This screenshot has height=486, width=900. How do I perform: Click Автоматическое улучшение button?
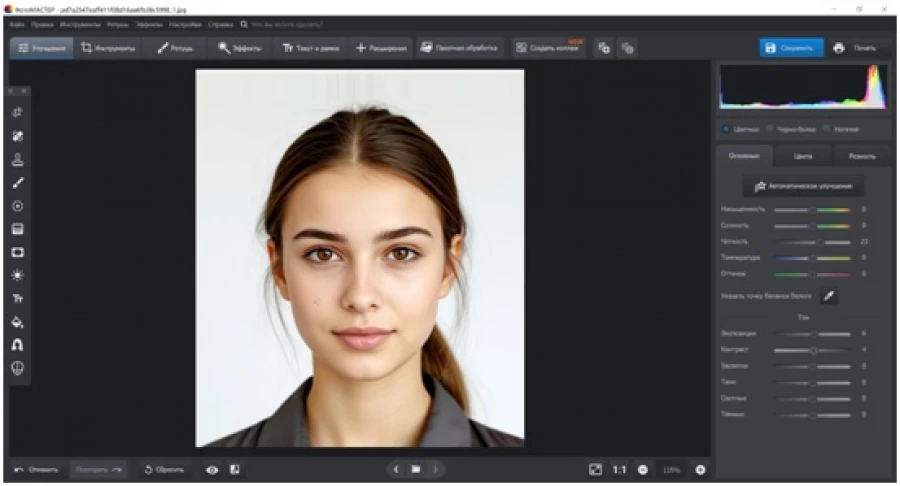[803, 186]
